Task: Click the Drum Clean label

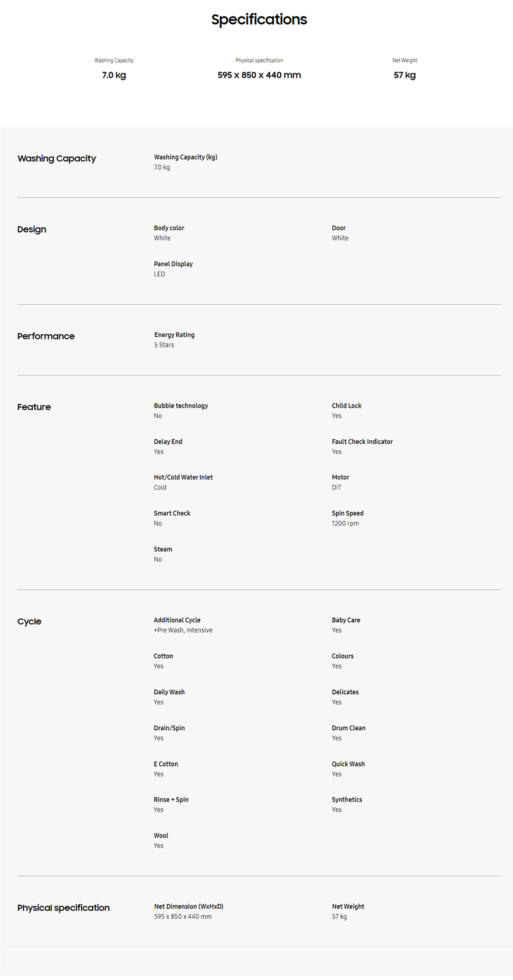Action: 349,728
